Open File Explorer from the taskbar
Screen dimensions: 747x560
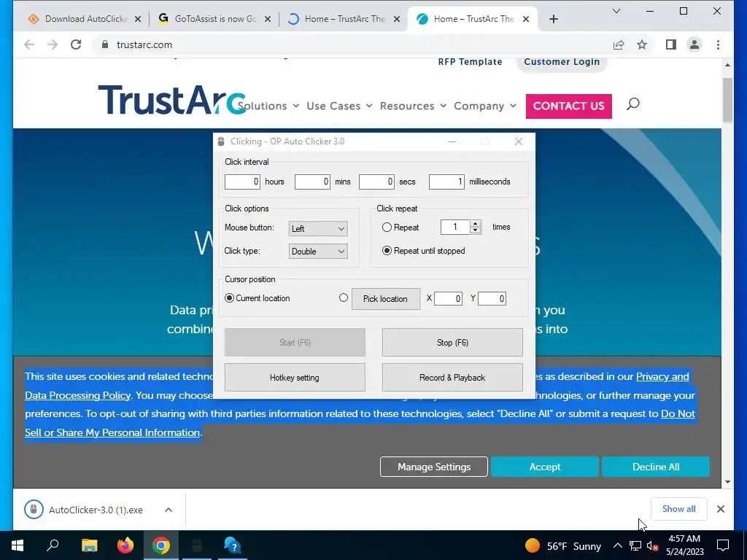(89, 545)
